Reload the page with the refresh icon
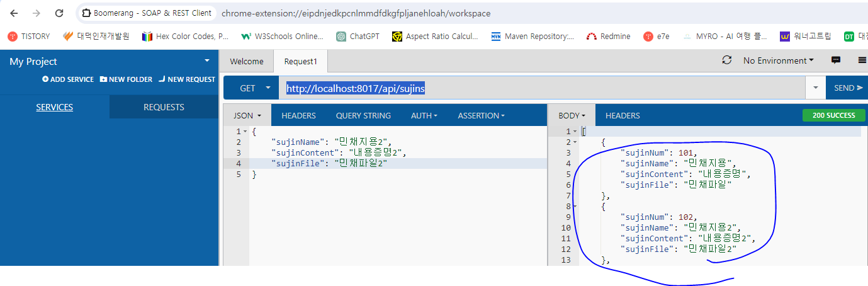 click(59, 13)
